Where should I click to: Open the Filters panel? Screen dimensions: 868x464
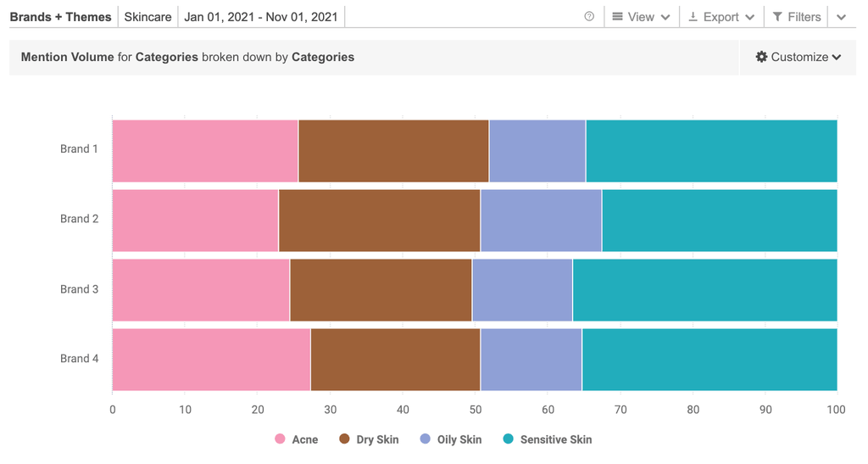tap(797, 17)
